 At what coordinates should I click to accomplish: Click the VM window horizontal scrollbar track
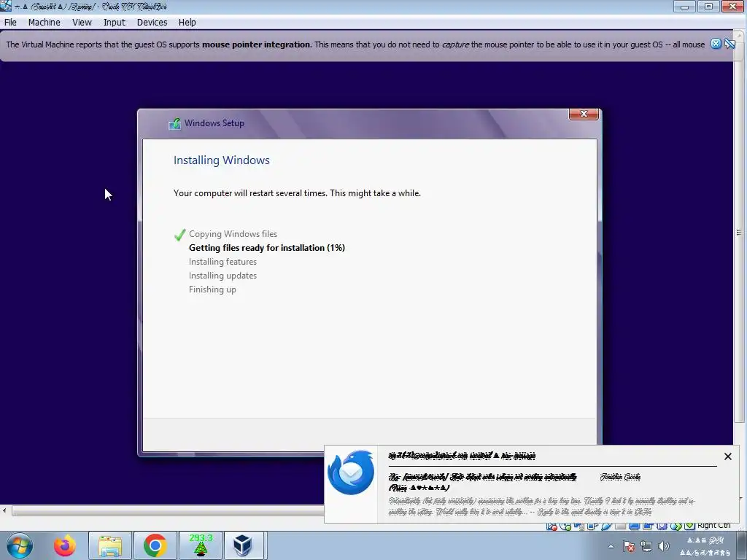(x=167, y=511)
